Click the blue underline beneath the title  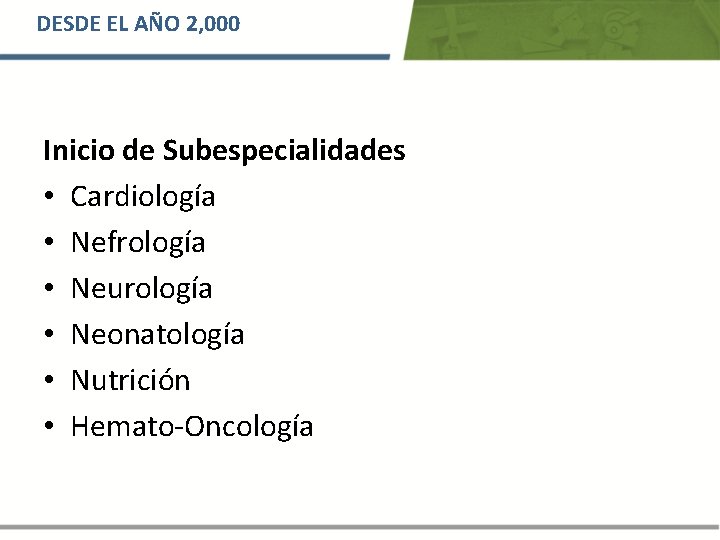click(x=195, y=57)
